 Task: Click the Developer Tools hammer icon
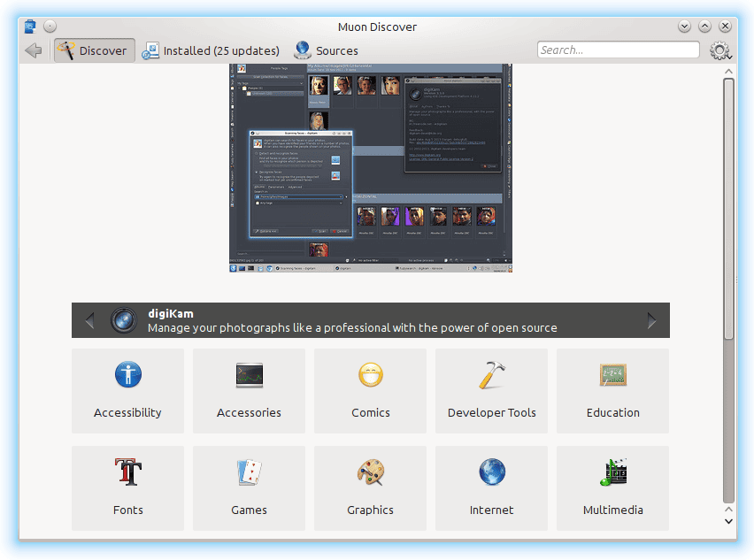click(491, 374)
